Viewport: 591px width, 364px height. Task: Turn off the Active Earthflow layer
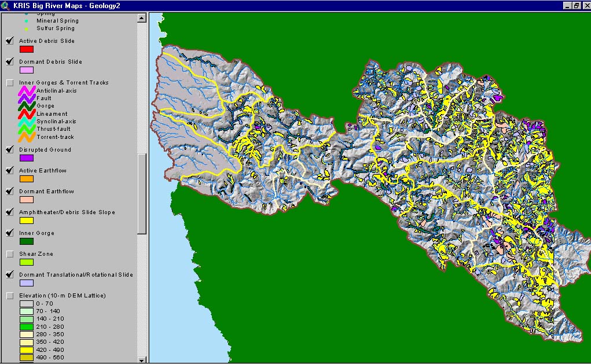(10, 170)
